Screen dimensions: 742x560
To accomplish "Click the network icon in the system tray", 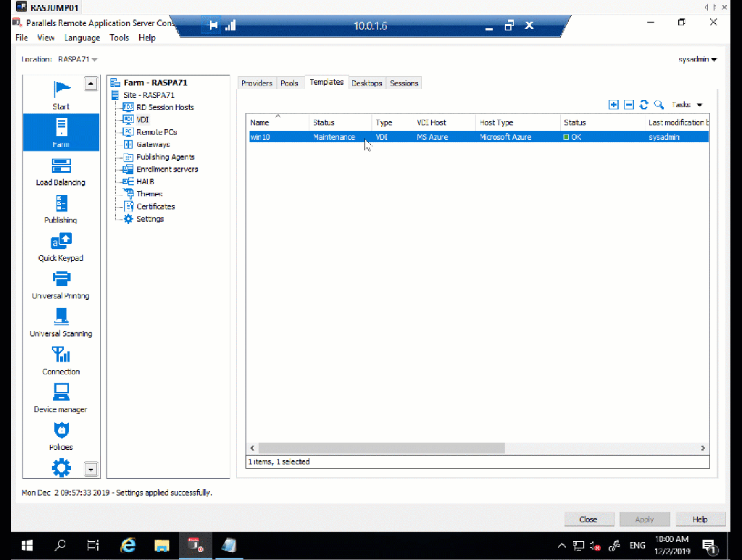I will click(x=578, y=546).
